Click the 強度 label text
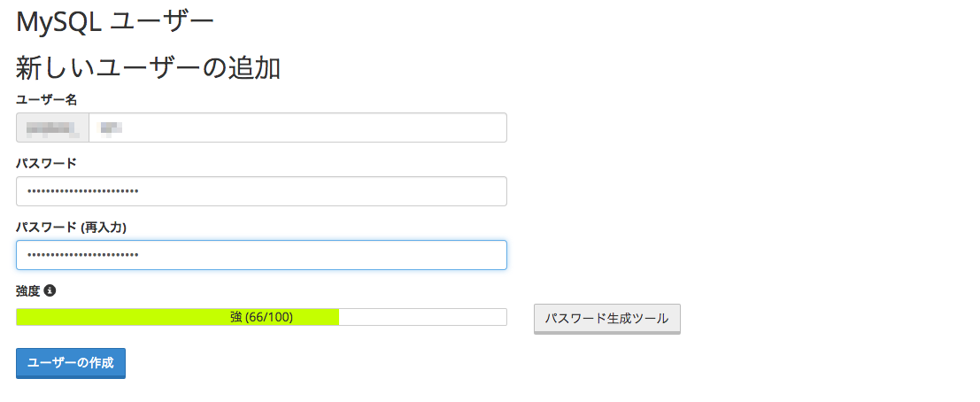 coord(27,290)
